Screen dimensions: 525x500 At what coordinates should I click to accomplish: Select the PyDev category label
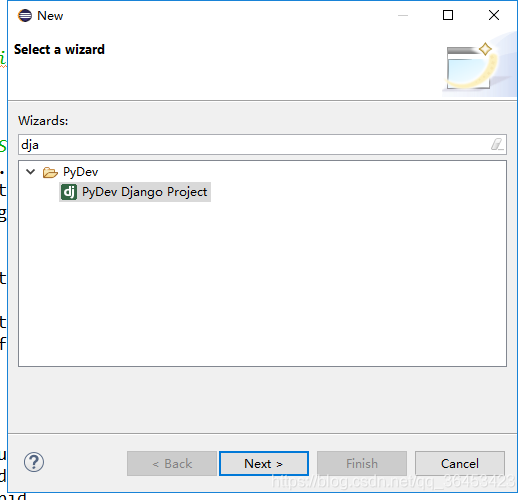[80, 172]
